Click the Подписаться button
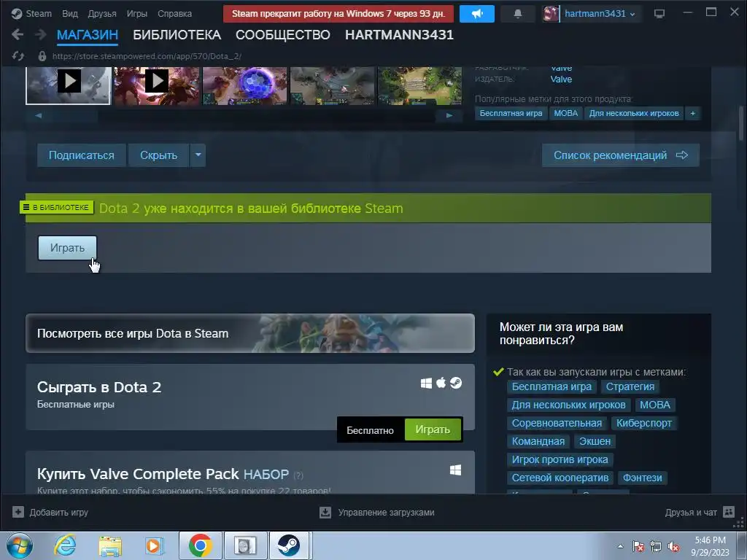The width and height of the screenshot is (747, 560). [x=82, y=155]
